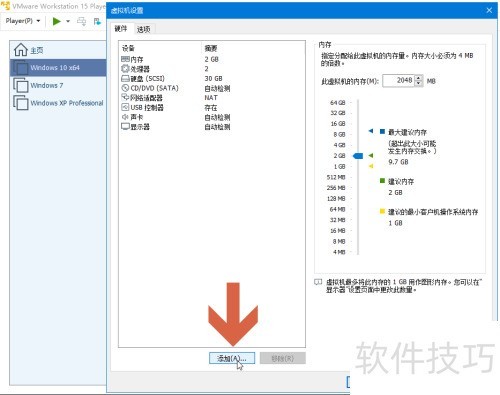Click the 9.7 GB maximum memory value

click(398, 162)
